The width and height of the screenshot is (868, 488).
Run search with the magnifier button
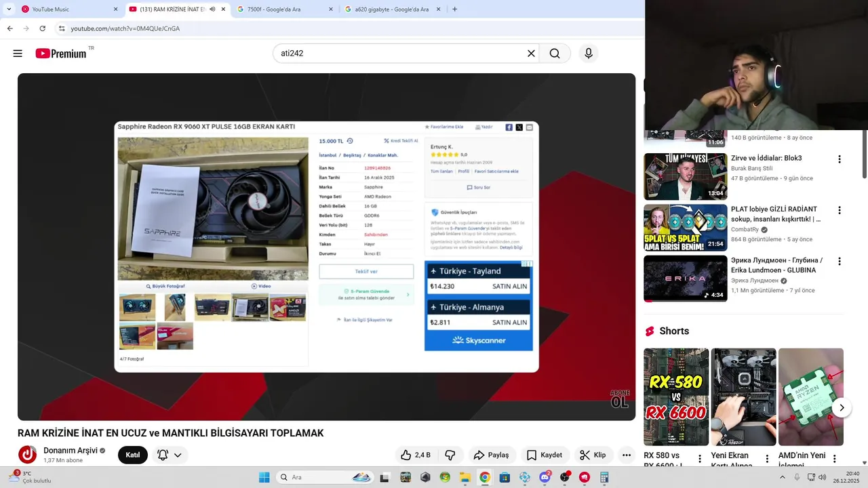click(x=555, y=54)
